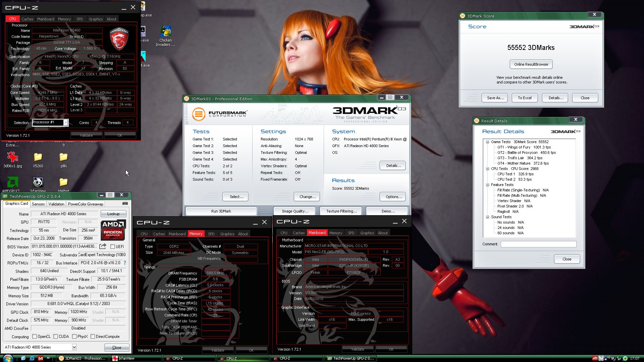Image resolution: width=644 pixels, height=362 pixels.
Task: Open the PowerColor Giveaway tab
Action: (x=86, y=204)
